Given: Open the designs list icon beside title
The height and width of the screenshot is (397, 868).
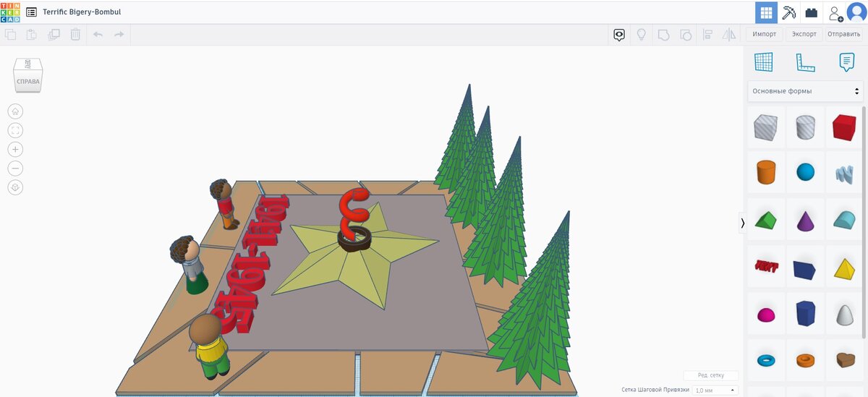Looking at the screenshot, I should (x=32, y=12).
